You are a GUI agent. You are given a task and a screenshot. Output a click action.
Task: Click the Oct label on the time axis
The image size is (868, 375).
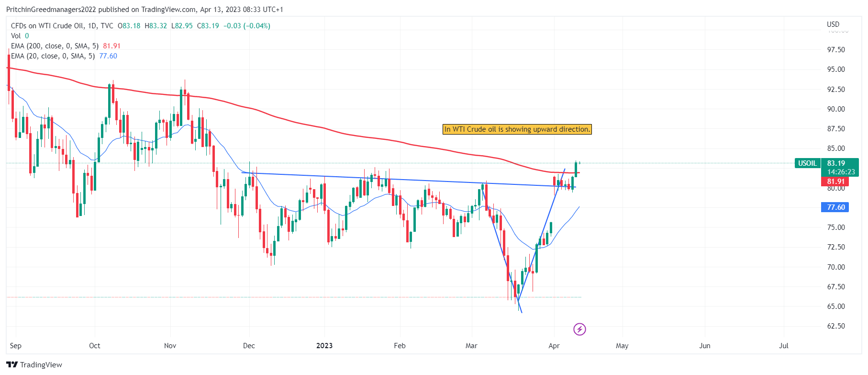coord(95,346)
